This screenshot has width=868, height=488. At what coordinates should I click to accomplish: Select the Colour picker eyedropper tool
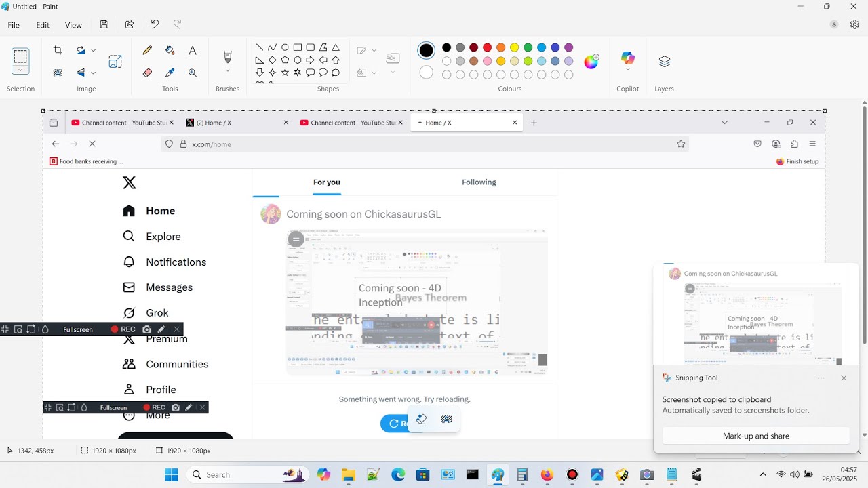pyautogui.click(x=170, y=73)
